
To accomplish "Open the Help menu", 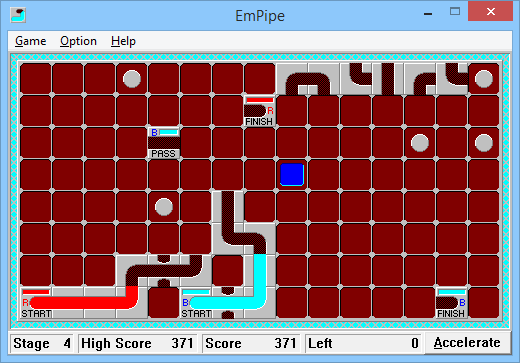I will tap(123, 41).
